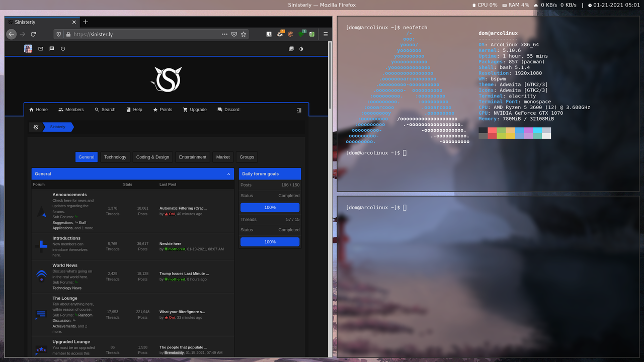The width and height of the screenshot is (644, 362).
Task: Open 'What your filter/ignore s...' thread
Action: click(182, 312)
